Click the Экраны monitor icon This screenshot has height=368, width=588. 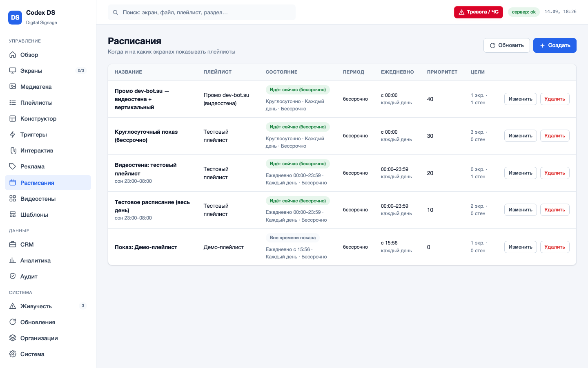13,71
